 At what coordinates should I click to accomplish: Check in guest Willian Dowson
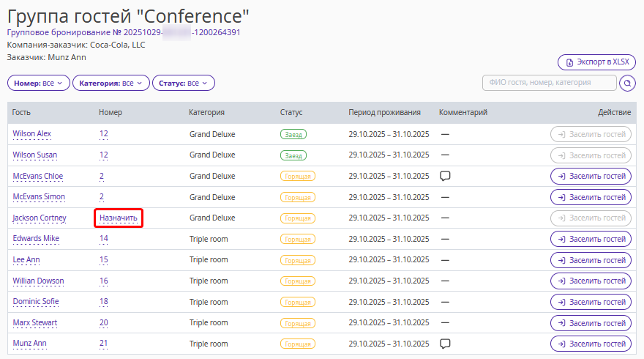(591, 281)
